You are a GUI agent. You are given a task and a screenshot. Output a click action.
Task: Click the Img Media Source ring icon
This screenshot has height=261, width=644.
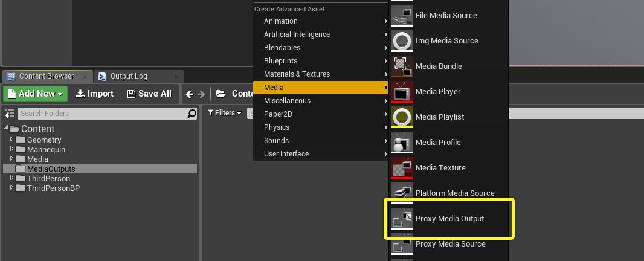(x=402, y=41)
